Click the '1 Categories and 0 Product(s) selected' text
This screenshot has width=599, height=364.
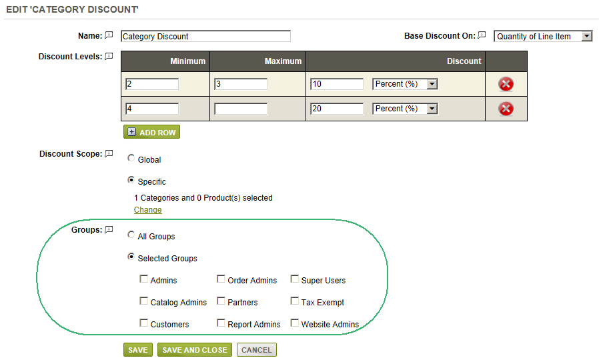203,198
